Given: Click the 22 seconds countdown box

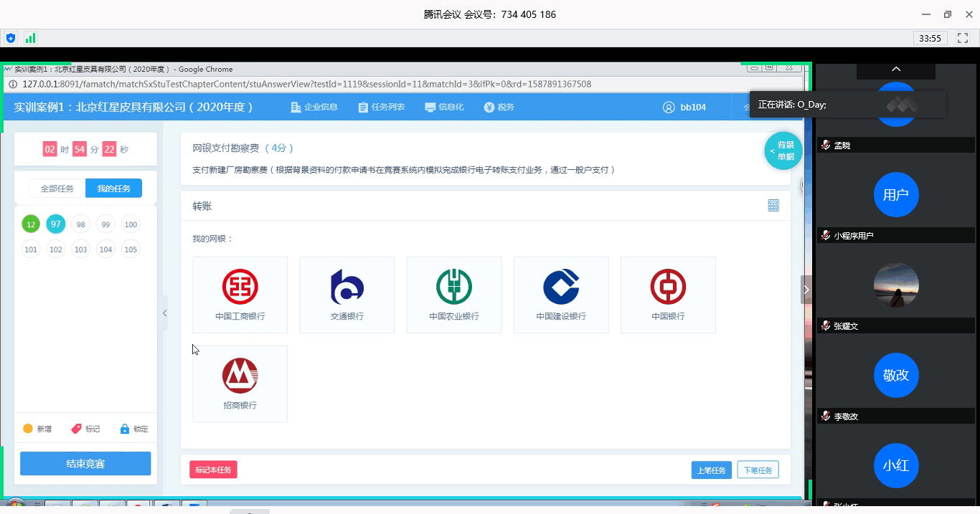Looking at the screenshot, I should (109, 149).
